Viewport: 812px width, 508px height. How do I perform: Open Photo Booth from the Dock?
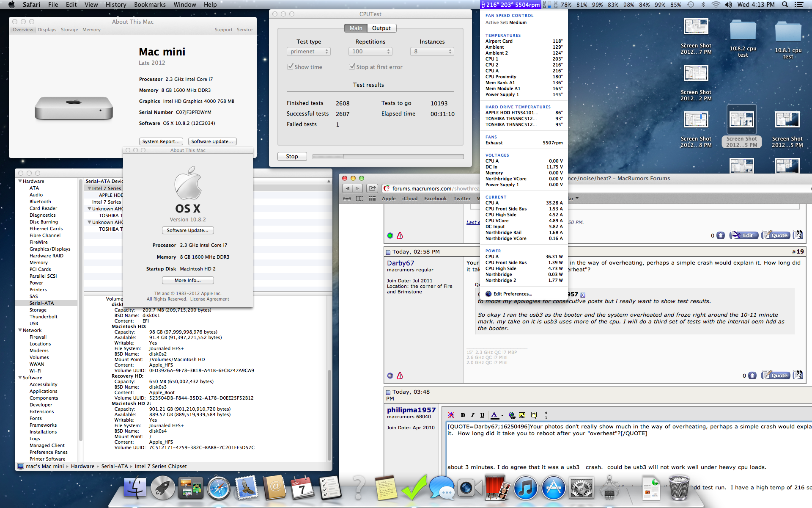click(498, 488)
